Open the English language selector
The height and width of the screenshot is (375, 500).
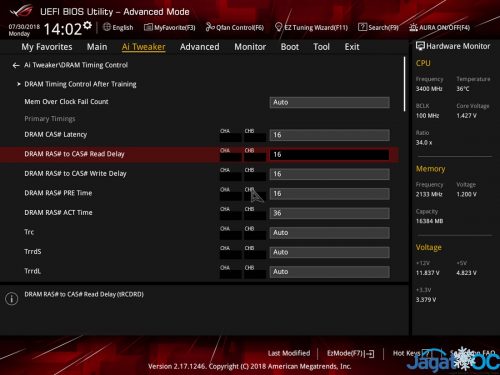(118, 27)
